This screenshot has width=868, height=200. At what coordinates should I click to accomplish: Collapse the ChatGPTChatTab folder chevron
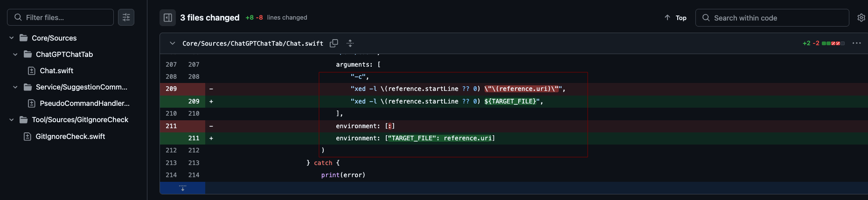click(15, 54)
